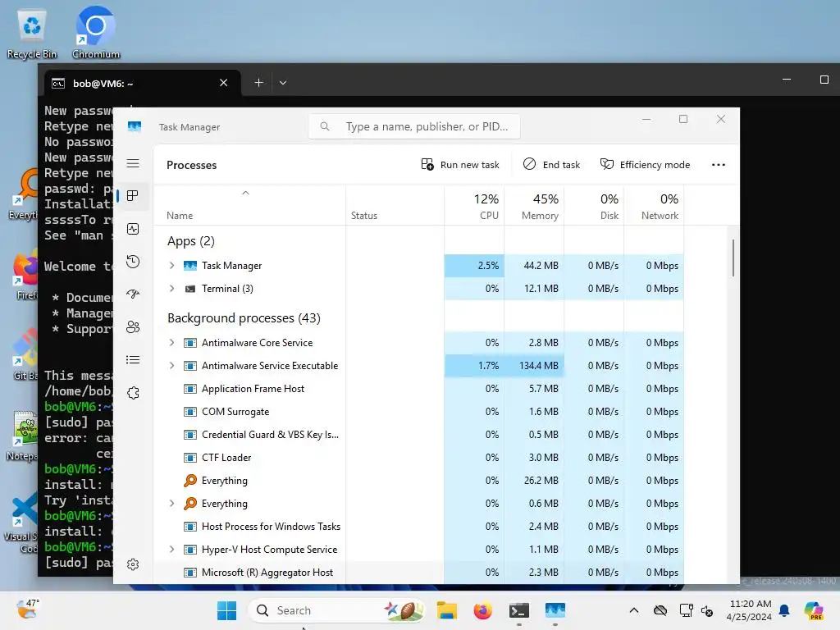Image resolution: width=840 pixels, height=630 pixels.
Task: Click the taskbar Search box
Action: tap(336, 610)
